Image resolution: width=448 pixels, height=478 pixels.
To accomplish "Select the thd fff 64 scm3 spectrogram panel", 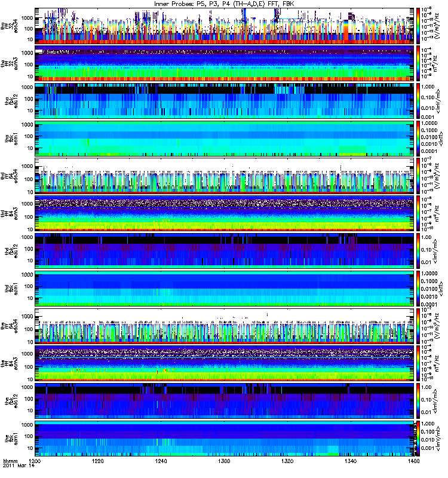I will [x=225, y=213].
